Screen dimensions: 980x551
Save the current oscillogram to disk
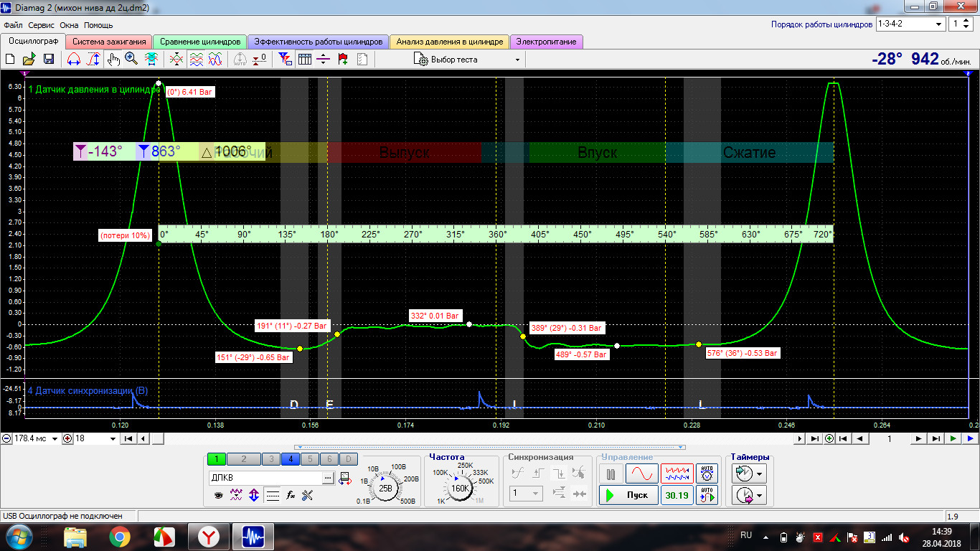(48, 60)
